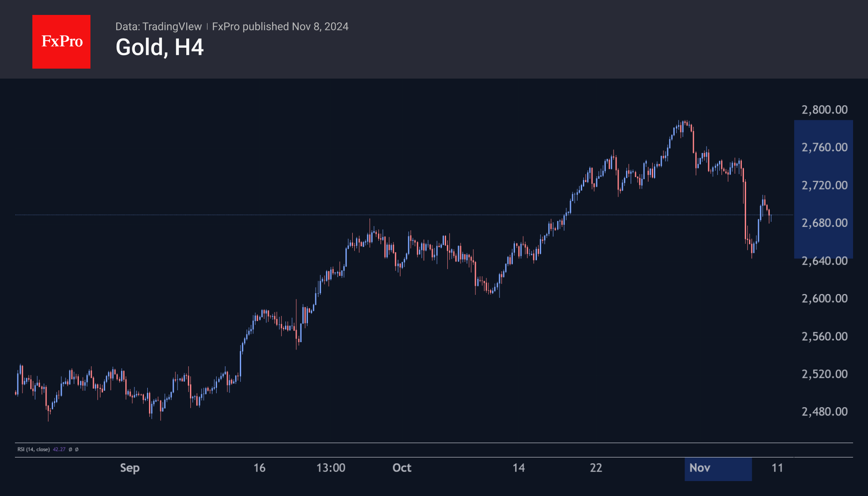Select the Nov label on the time axis

[700, 468]
